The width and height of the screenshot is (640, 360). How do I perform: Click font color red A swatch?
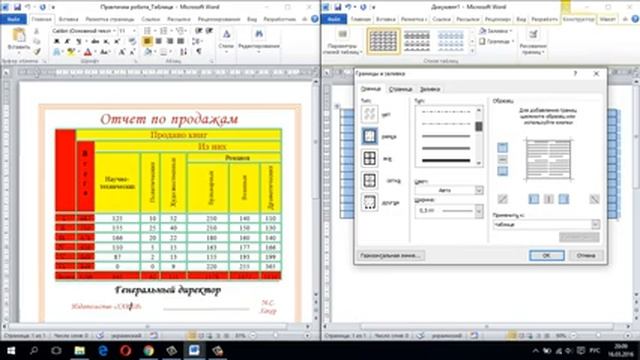(x=87, y=52)
